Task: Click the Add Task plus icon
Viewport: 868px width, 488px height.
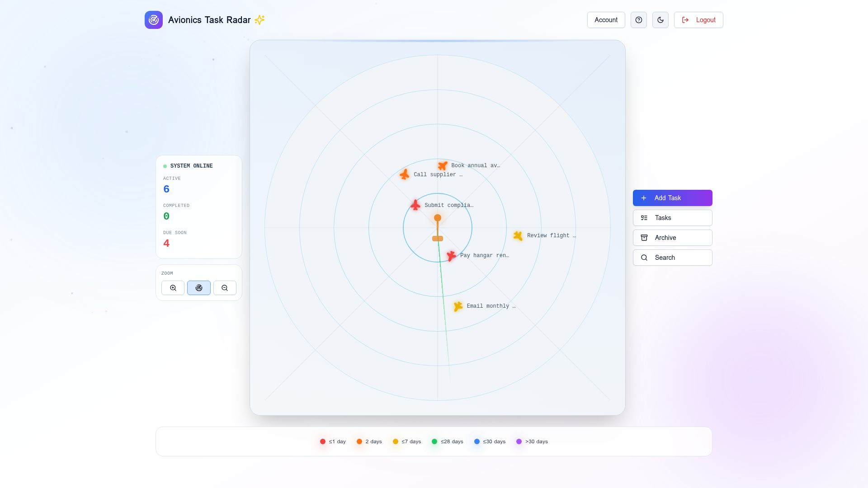Action: [644, 198]
